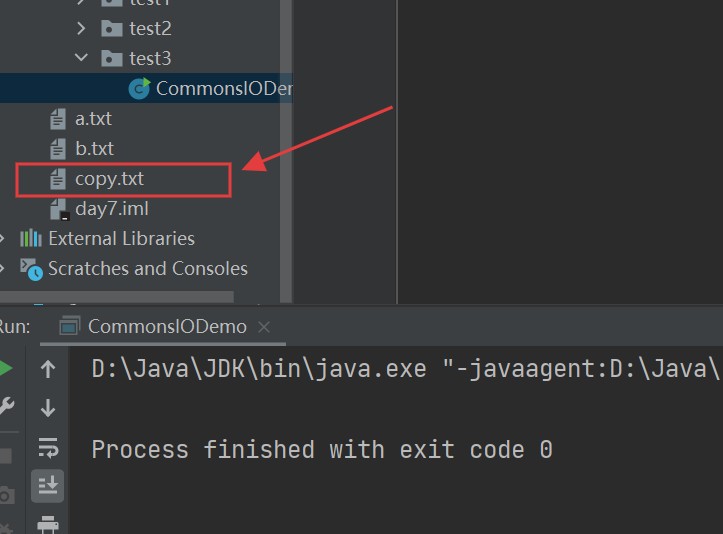The height and width of the screenshot is (534, 723).
Task: Open run configuration wrench settings
Action: [6, 407]
